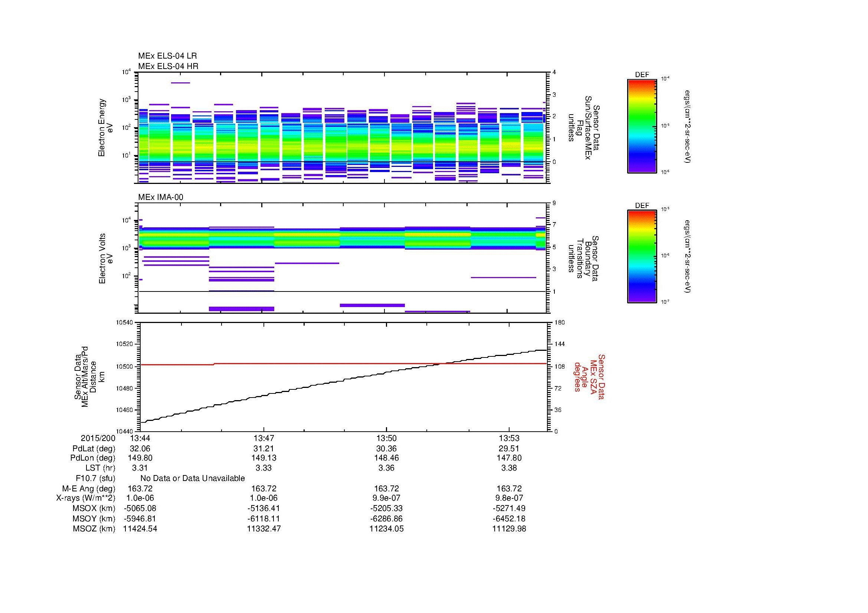The height and width of the screenshot is (613, 868).
Task: Click the MSOY value '-6286.86'
Action: coord(386,518)
